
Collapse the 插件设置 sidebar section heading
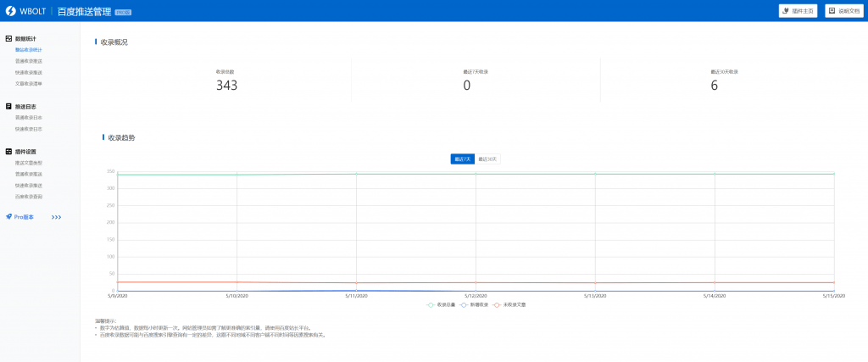(25, 152)
